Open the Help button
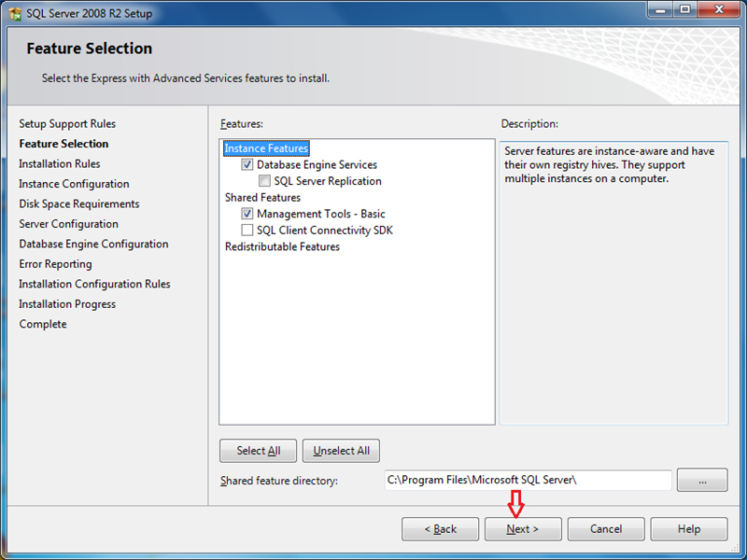 coord(689,529)
